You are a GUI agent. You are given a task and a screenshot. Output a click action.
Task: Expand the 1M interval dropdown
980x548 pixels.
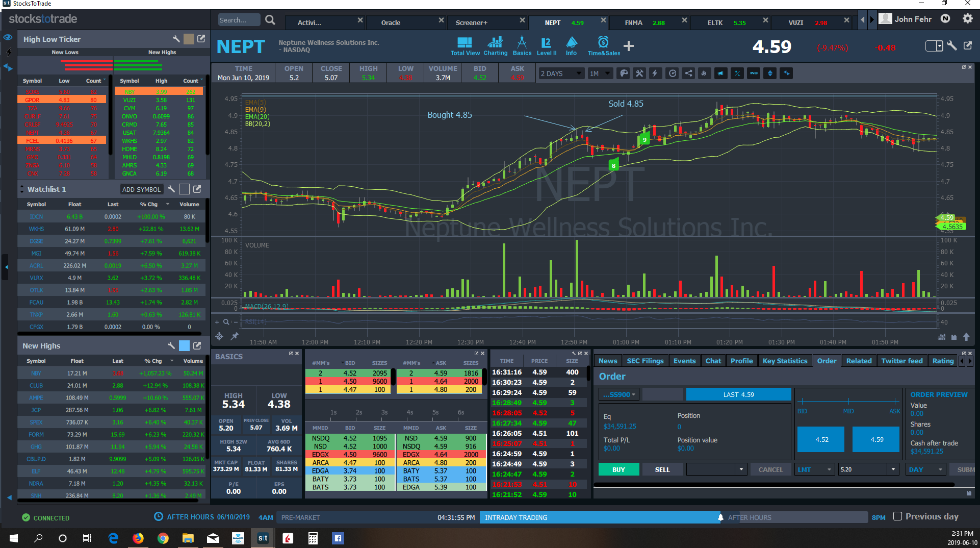pyautogui.click(x=600, y=73)
